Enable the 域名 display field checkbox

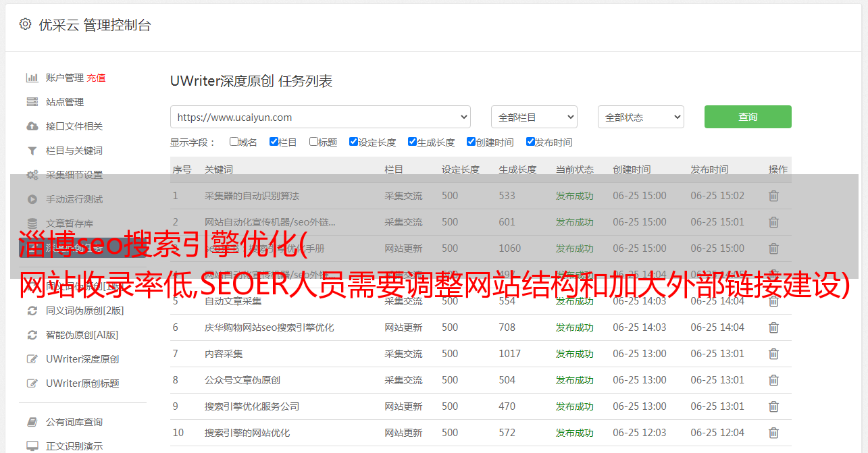click(x=234, y=142)
